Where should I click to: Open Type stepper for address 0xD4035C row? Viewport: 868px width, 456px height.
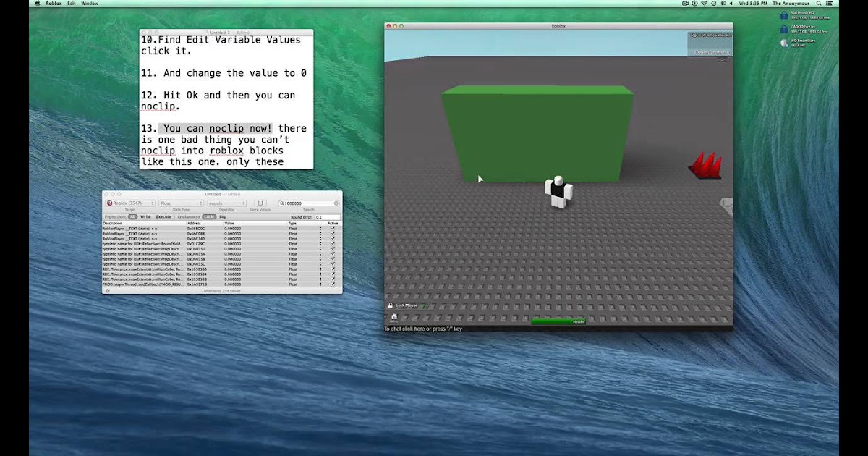(x=320, y=264)
